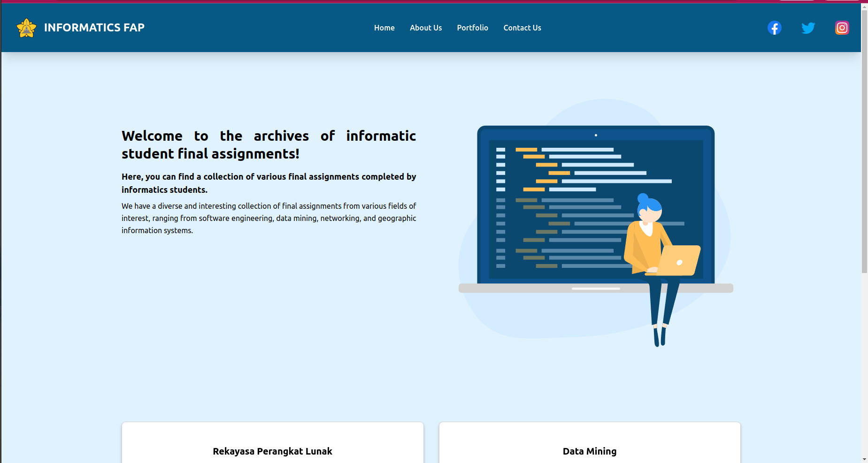
Task: Click the scrollbar down arrow
Action: pos(864,459)
